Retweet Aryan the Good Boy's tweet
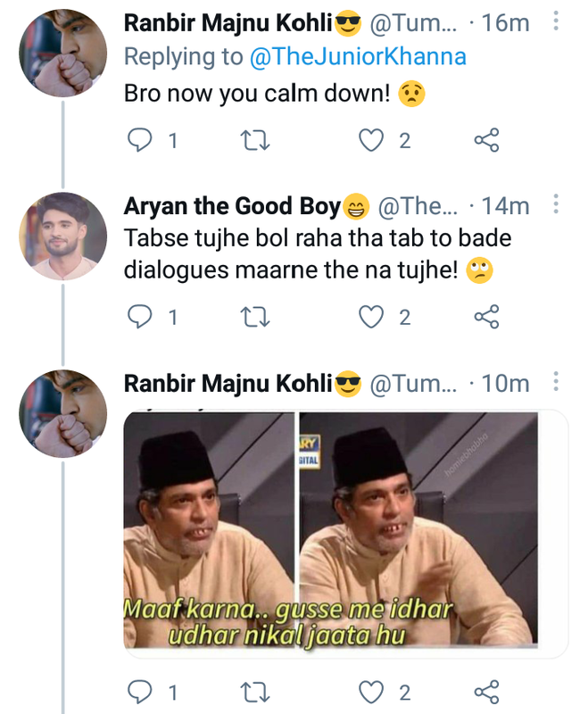 pyautogui.click(x=255, y=317)
